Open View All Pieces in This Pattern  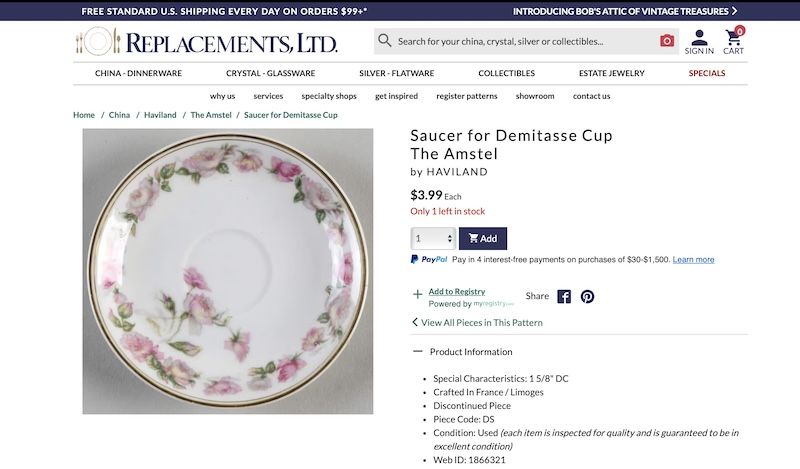(x=481, y=322)
